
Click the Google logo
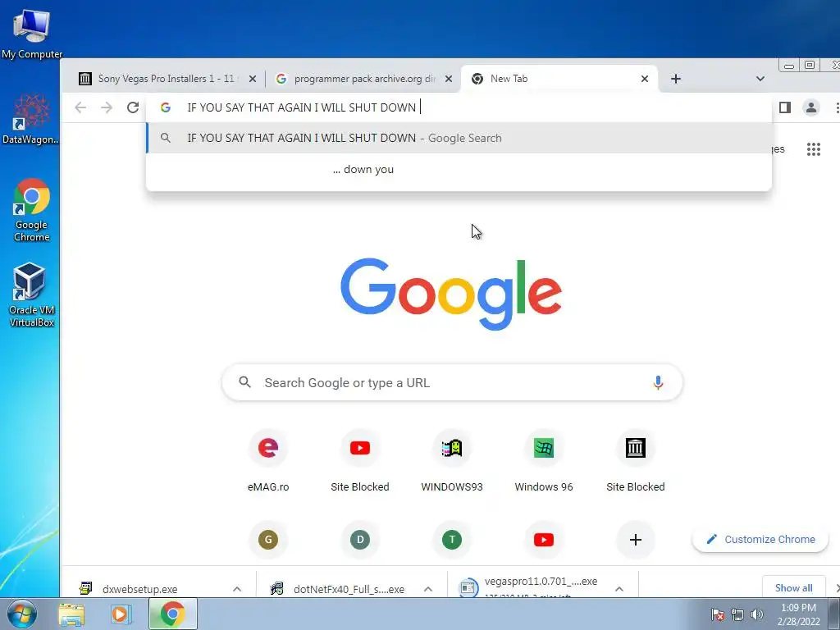[x=451, y=293]
